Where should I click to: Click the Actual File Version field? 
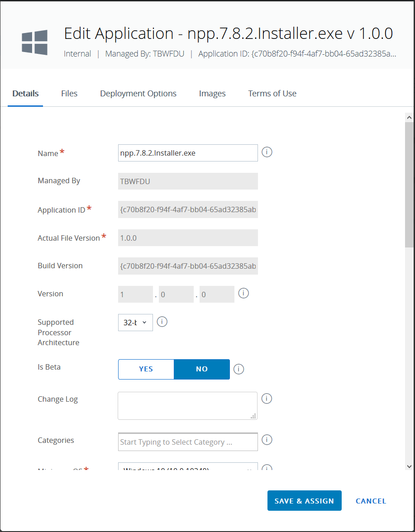188,238
